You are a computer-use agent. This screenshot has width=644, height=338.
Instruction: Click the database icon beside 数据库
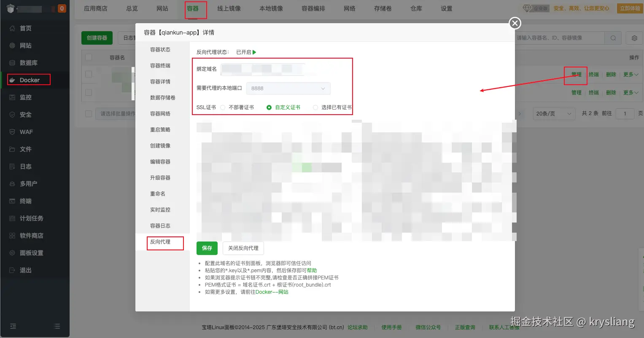pos(12,63)
